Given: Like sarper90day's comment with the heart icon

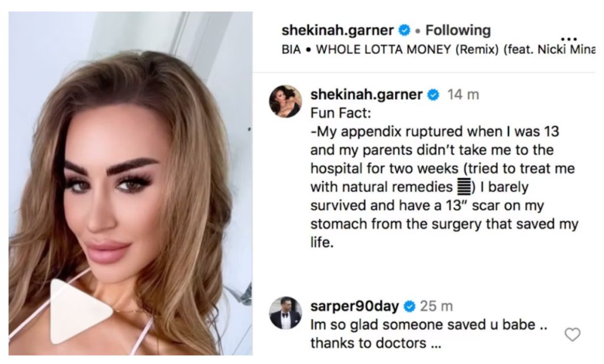Looking at the screenshot, I should click(x=572, y=334).
